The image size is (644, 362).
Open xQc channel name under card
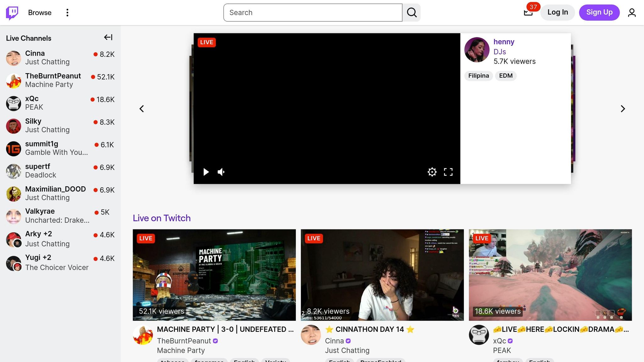[499, 341]
